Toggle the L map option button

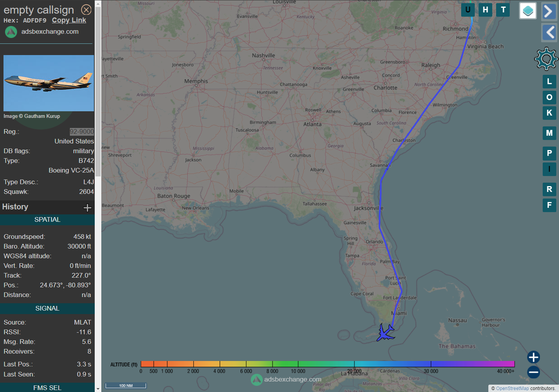(549, 81)
